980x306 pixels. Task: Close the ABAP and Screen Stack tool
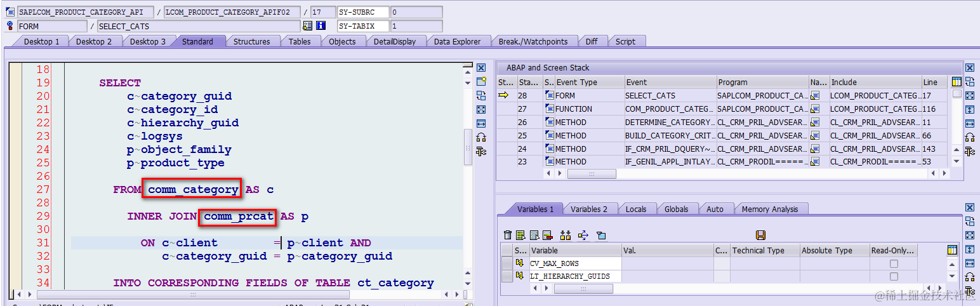coord(970,68)
